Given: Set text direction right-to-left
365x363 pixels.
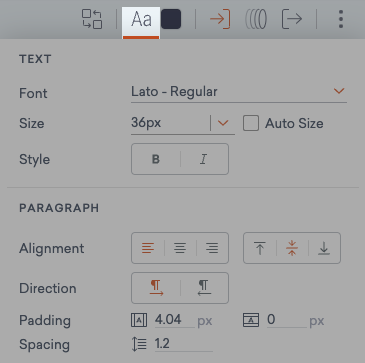Looking at the screenshot, I should click(x=204, y=288).
